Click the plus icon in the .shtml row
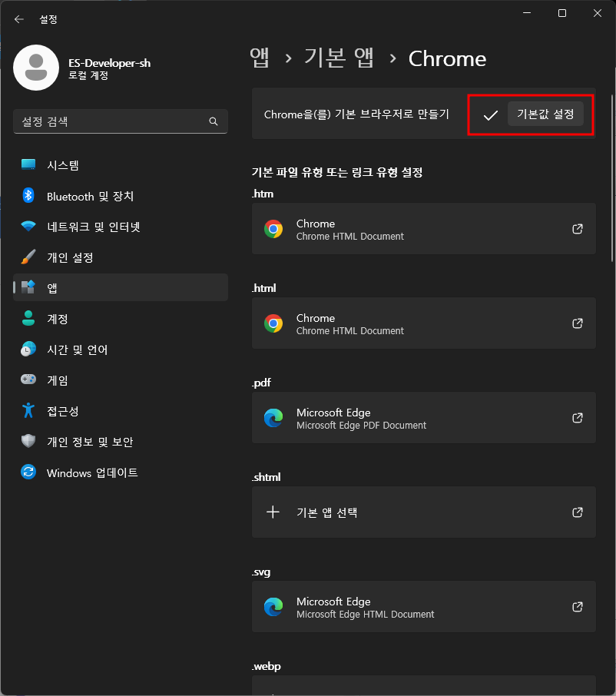 click(273, 512)
